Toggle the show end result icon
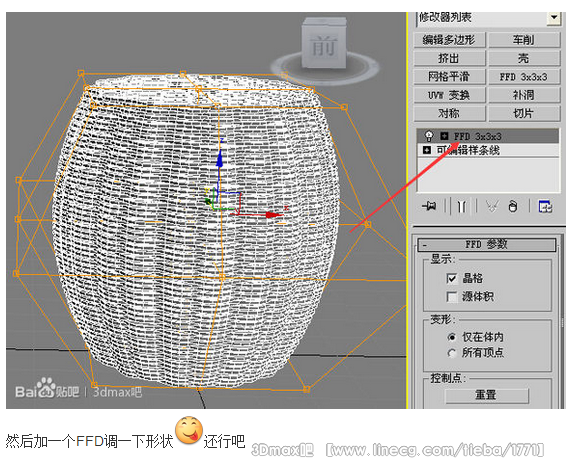Screen dimensions: 573x467 462,206
